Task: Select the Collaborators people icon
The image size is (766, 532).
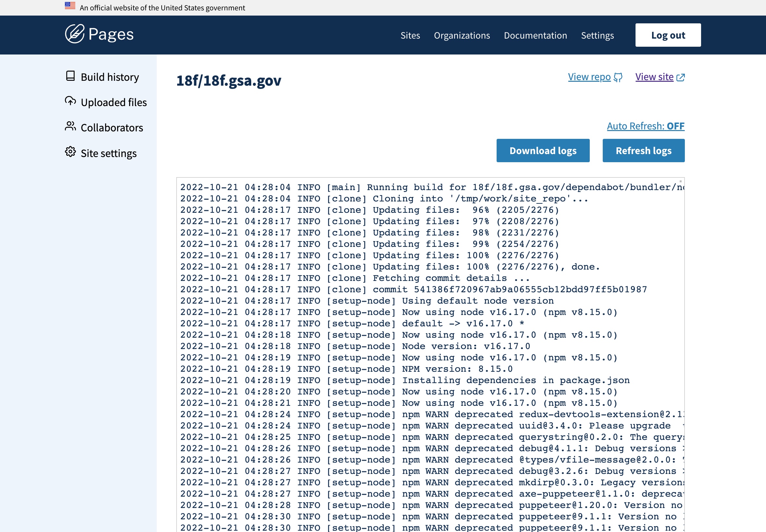Action: 70,127
